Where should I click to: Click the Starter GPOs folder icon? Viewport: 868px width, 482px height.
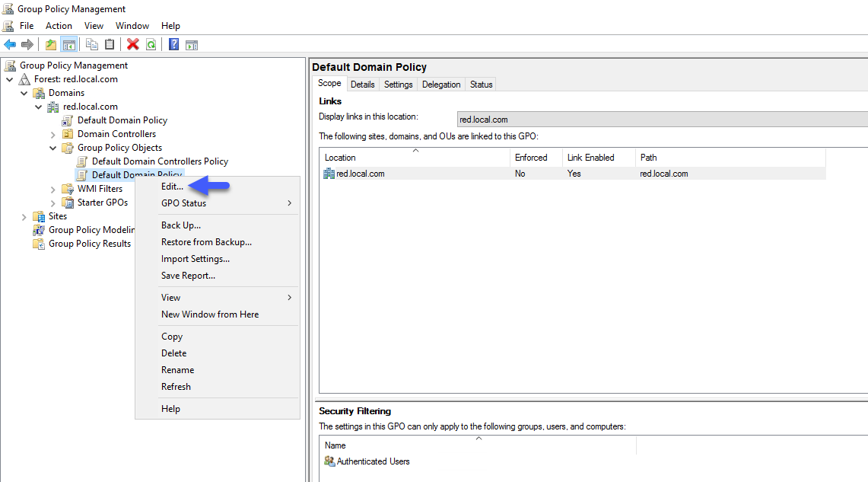click(68, 203)
